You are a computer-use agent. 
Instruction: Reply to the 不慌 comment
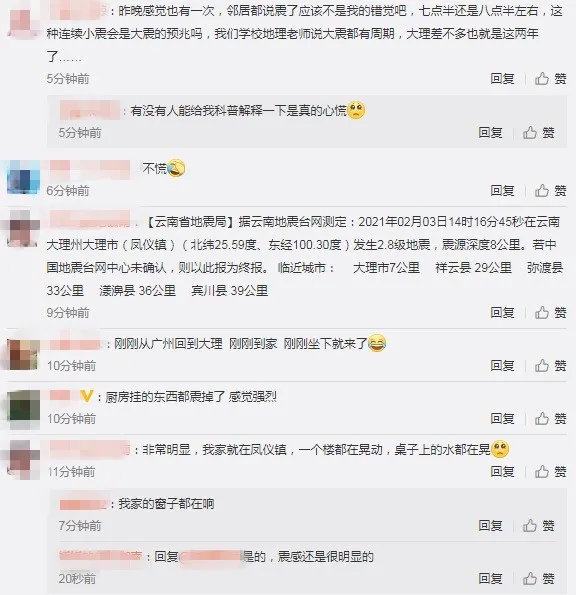click(502, 190)
